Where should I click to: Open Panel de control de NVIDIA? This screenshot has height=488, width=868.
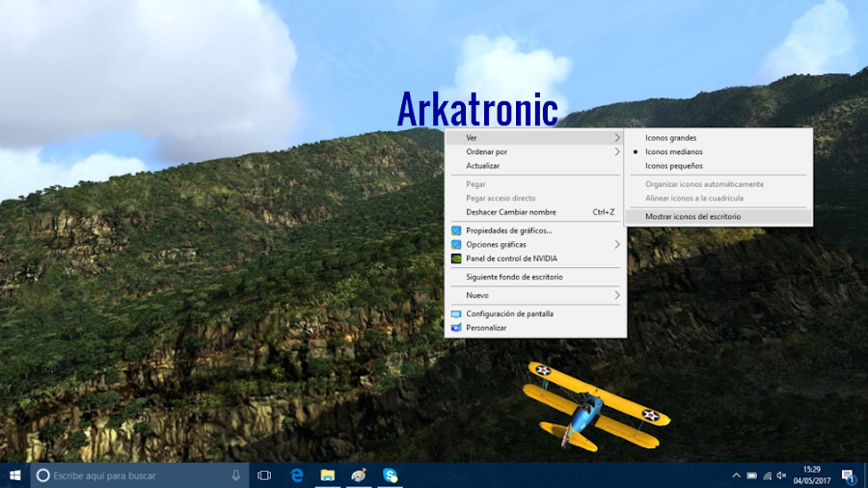535,258
